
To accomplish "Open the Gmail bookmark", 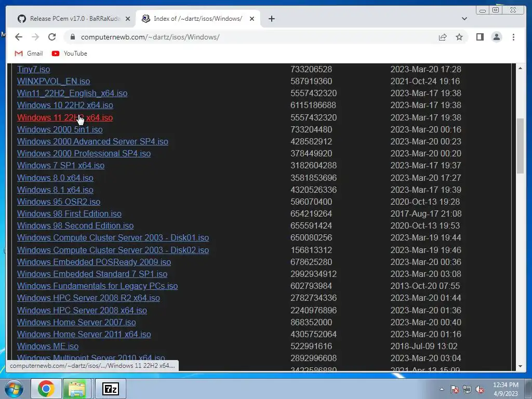I will [29, 54].
